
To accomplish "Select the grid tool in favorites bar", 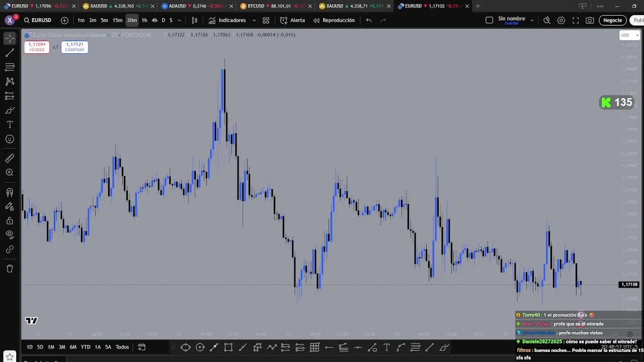I will (x=314, y=347).
